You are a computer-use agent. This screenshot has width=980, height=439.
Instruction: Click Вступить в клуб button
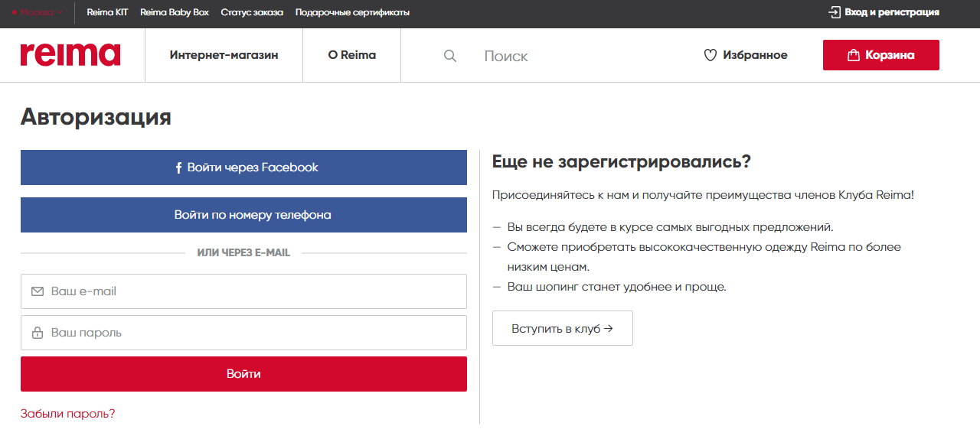coord(563,328)
